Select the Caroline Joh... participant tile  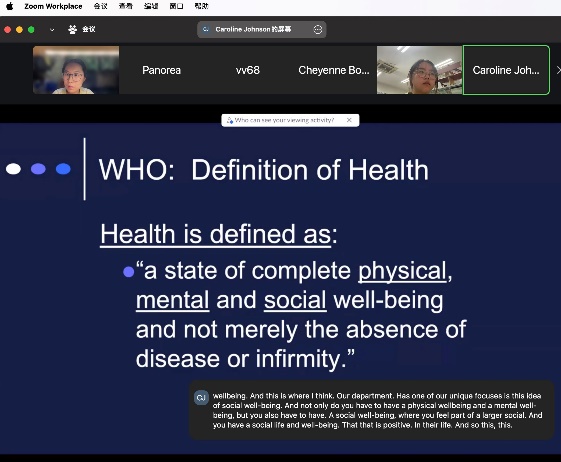tap(506, 70)
